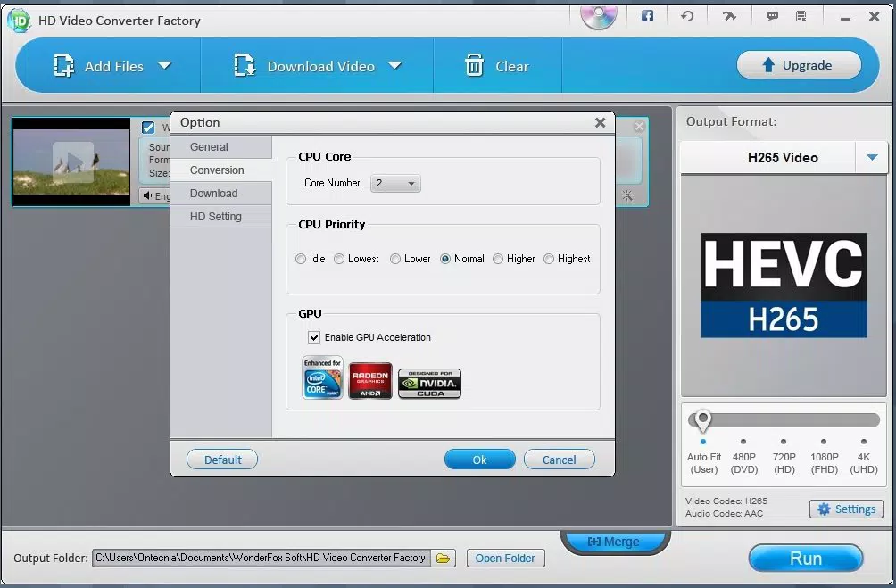Click the Download Video document icon

click(x=245, y=66)
